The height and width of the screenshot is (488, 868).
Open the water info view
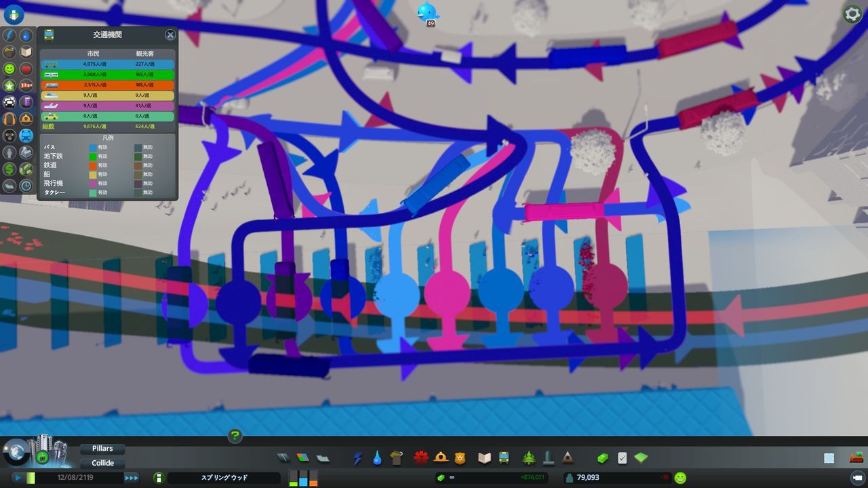(x=26, y=35)
